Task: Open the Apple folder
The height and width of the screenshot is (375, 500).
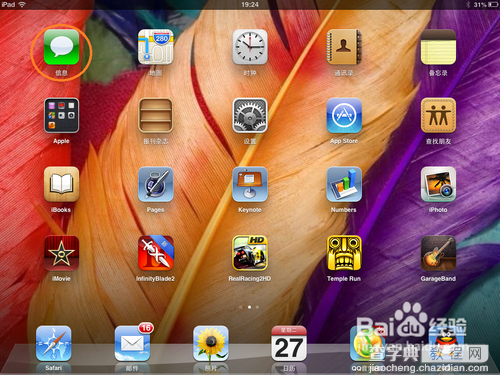Action: click(61, 116)
